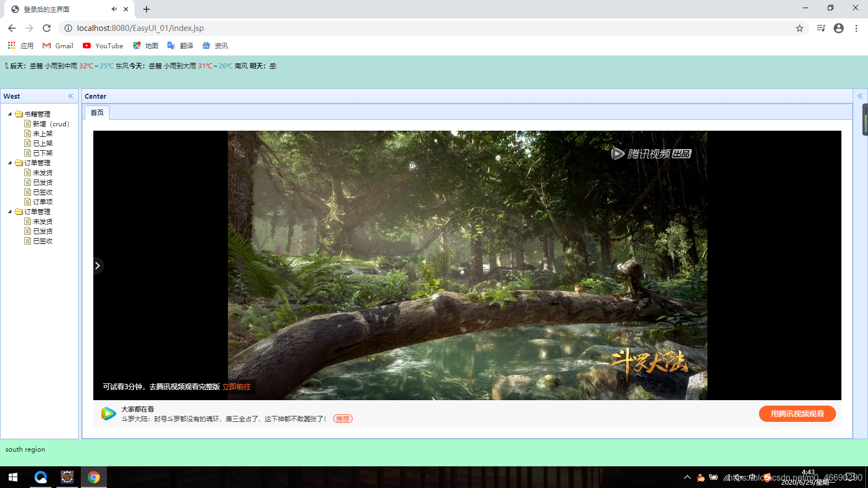Open the 未上架 tree item
Image resolution: width=868 pixels, height=488 pixels.
coord(43,133)
